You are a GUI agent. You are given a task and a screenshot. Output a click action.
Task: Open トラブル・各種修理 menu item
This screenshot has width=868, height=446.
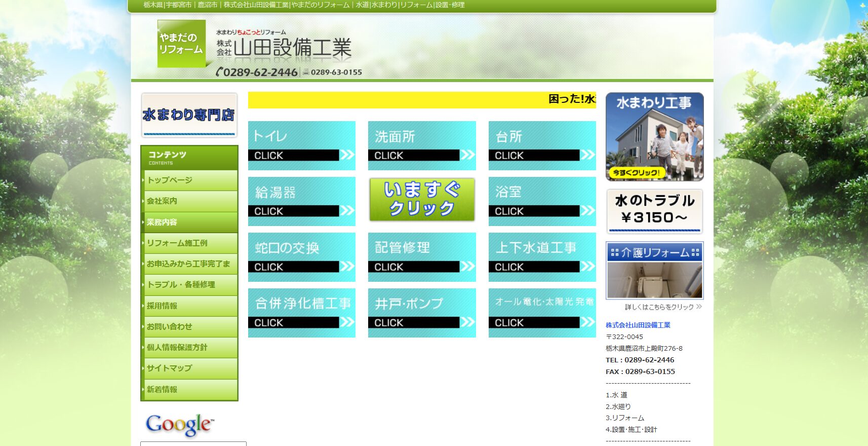pos(189,285)
